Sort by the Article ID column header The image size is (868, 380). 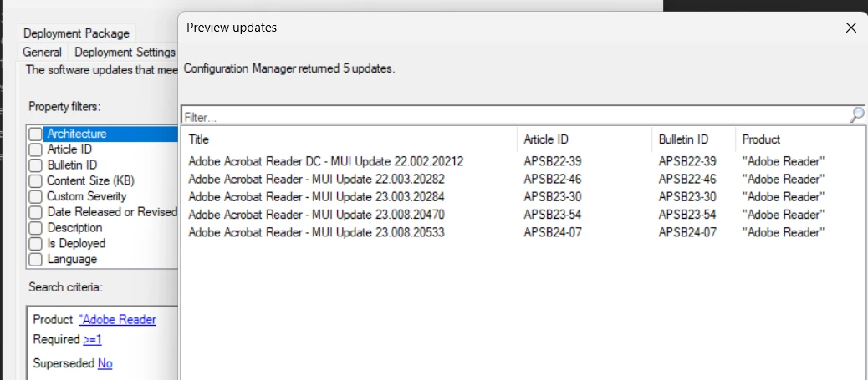(585, 139)
